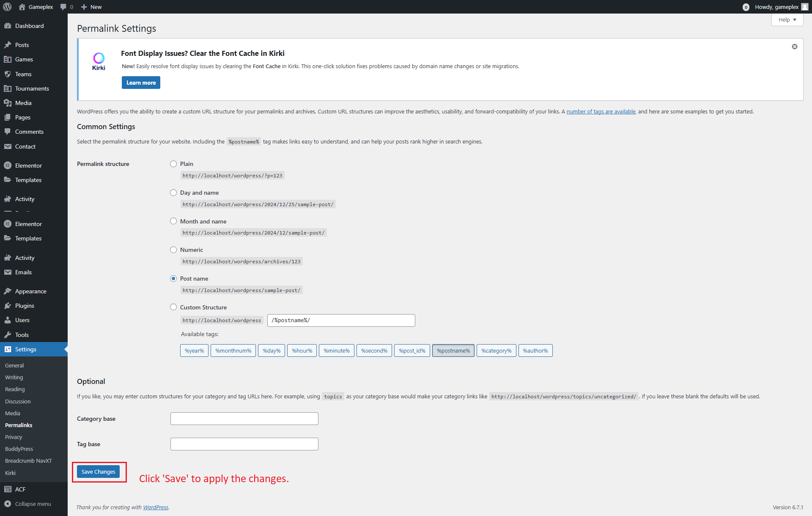Screen dimensions: 812x516
Task: Go to the Reading settings submenu
Action: [15, 389]
